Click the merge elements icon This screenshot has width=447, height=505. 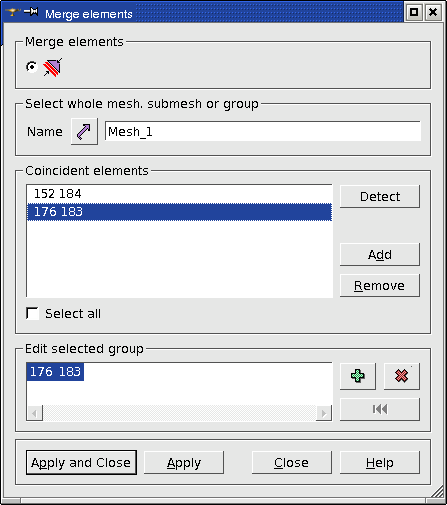point(53,67)
